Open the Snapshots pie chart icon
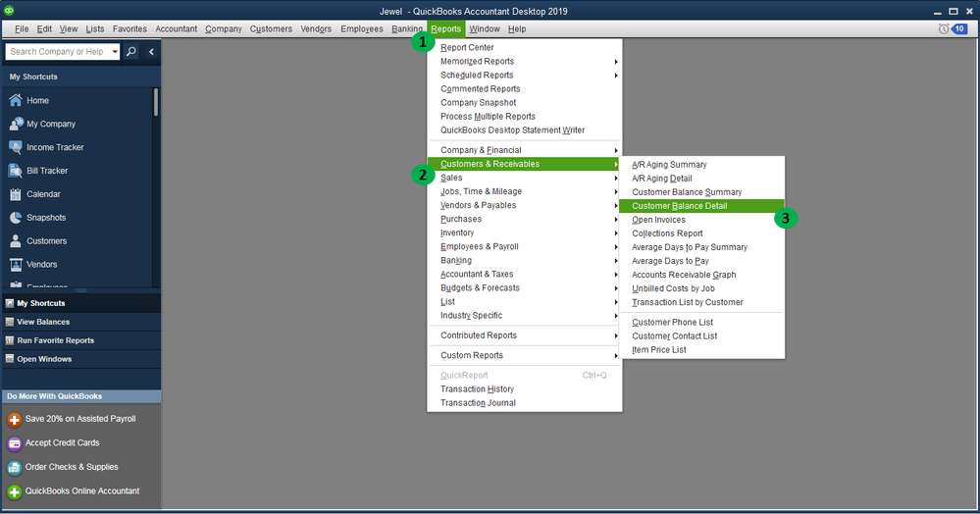The width and height of the screenshot is (980, 514). point(16,218)
